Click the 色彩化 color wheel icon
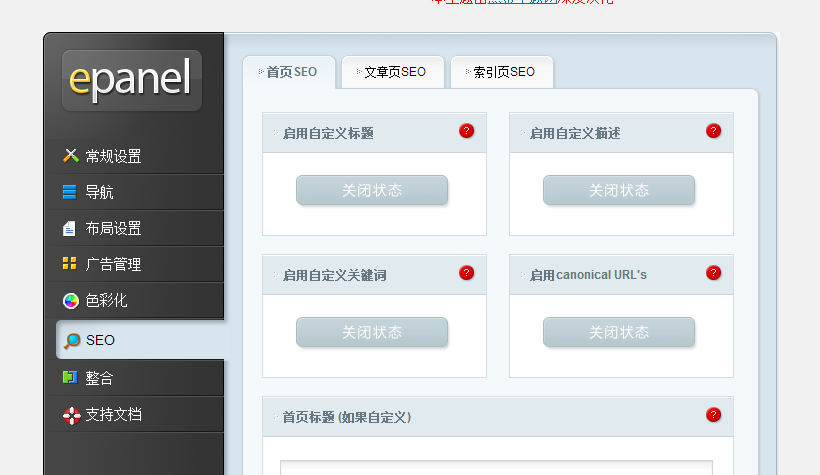820x475 pixels. pyautogui.click(x=71, y=301)
